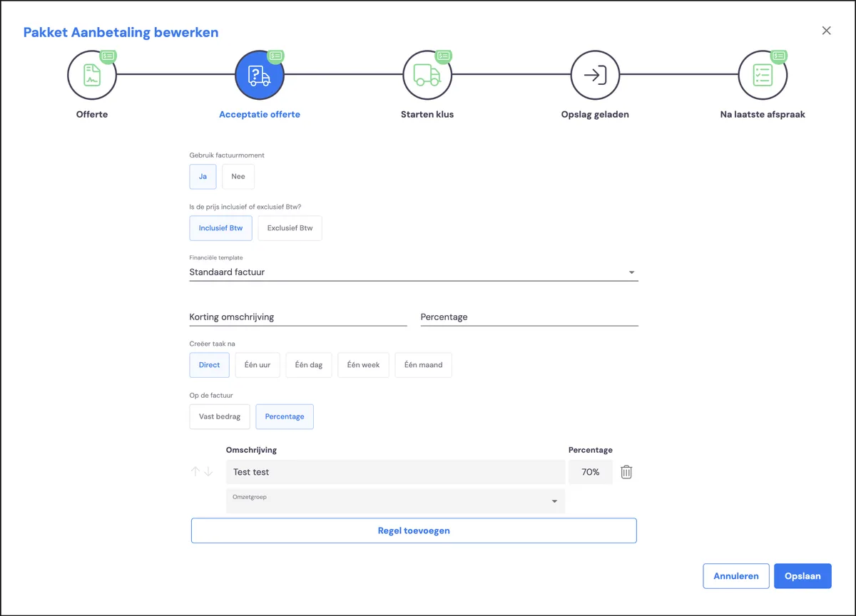
Task: Go to the Starten klus truck icon
Action: 427,75
